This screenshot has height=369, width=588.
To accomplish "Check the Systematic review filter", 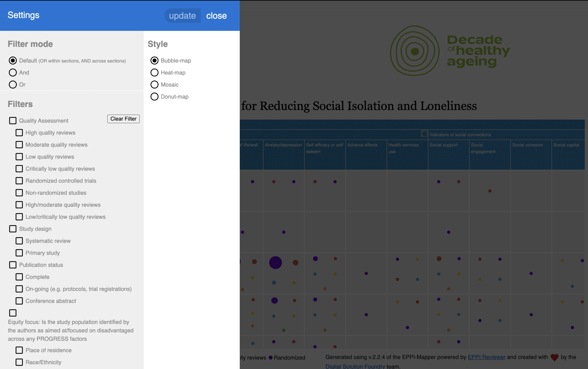I will point(19,241).
